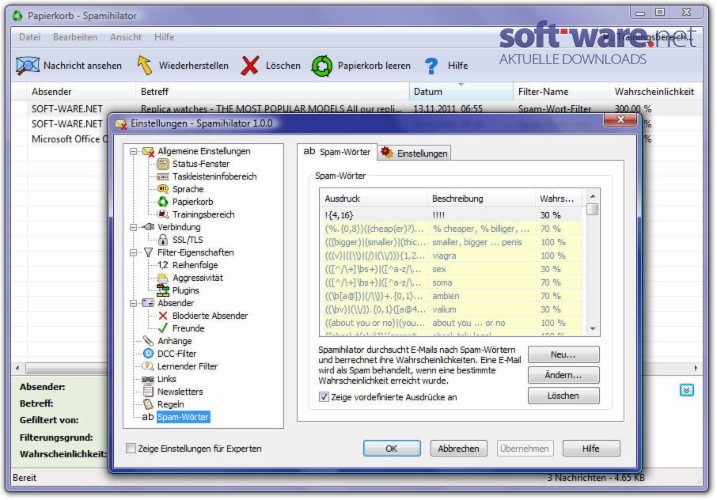717x500 pixels.
Task: Select the Sprache icon in settings tree
Action: click(x=163, y=189)
